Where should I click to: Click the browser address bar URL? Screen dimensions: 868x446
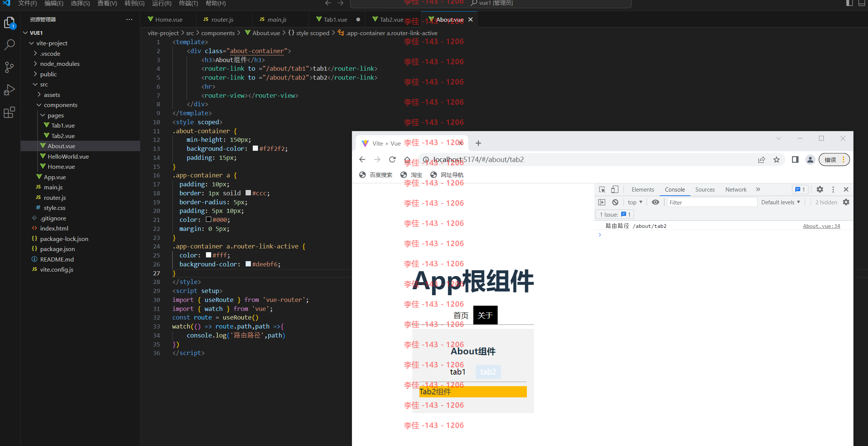click(479, 160)
